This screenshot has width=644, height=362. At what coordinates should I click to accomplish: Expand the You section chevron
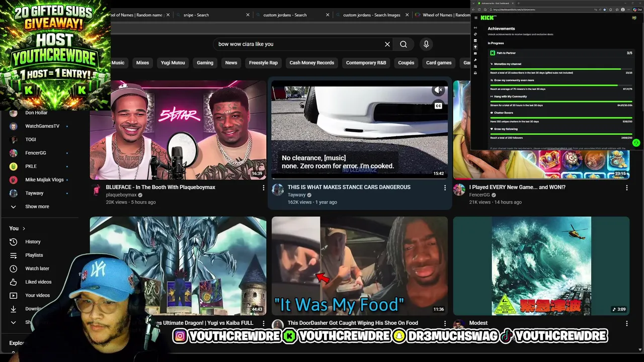[x=23, y=228]
